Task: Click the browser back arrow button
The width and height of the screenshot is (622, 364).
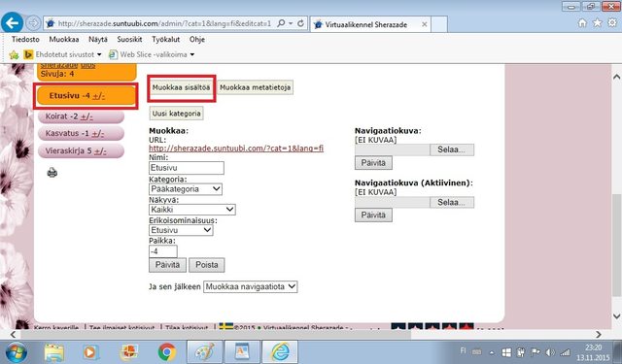Action: click(x=12, y=23)
